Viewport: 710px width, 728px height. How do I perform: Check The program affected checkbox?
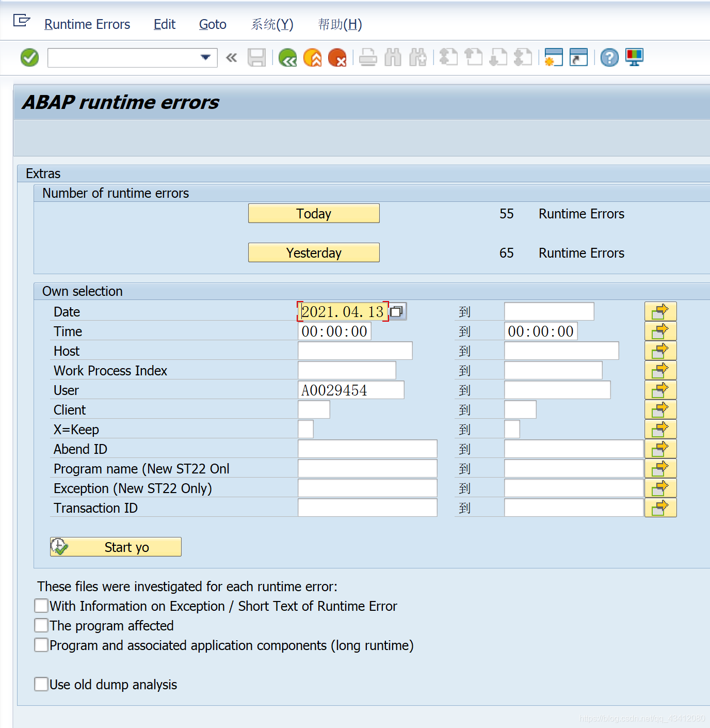coord(41,625)
